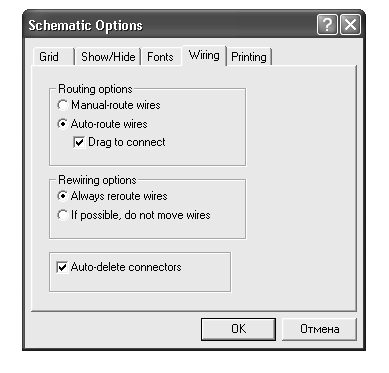This screenshot has height=373, width=389.
Task: Click the Отмена cancel button
Action: pyautogui.click(x=319, y=329)
